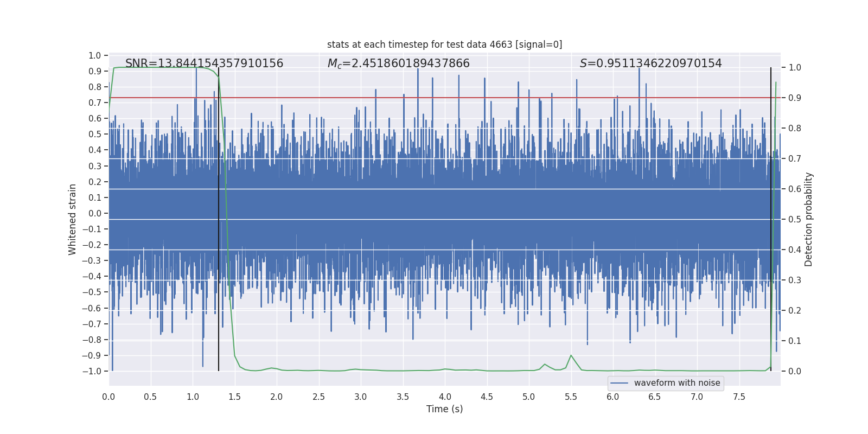Viewport: 868px width, 434px height.
Task: Click the x-axis tick label 7.5
Action: point(739,397)
